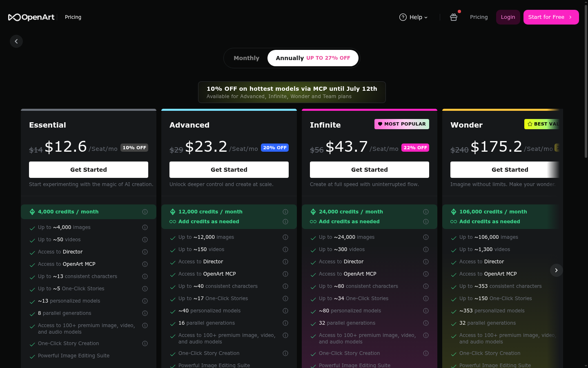Info icon for Infinite 100+ premium models

pyautogui.click(x=426, y=335)
